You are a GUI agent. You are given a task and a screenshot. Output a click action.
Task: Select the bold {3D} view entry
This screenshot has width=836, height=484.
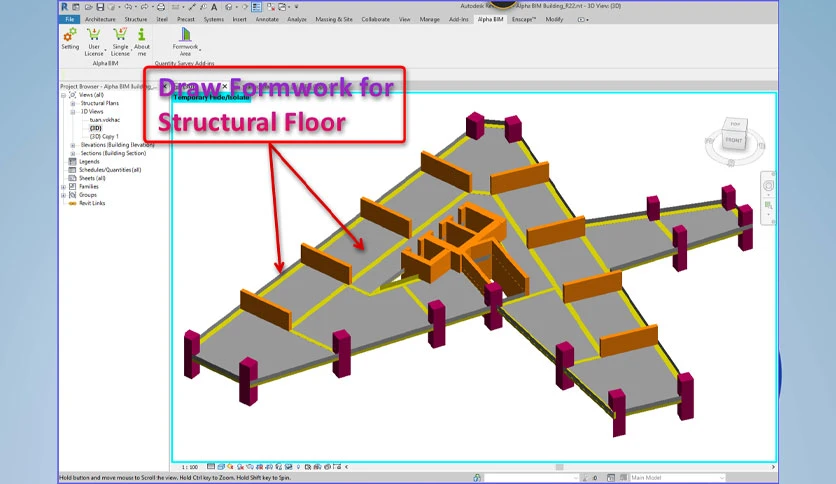tap(95, 128)
